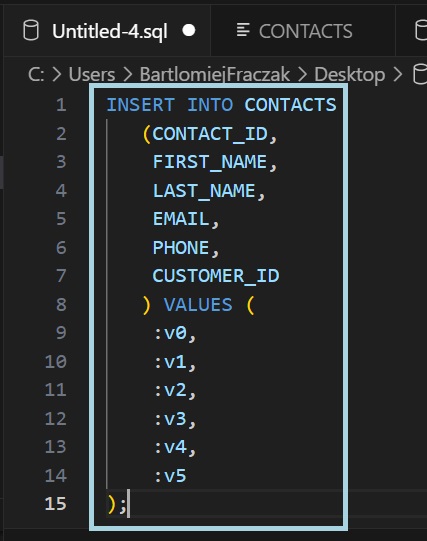Click the 'INSERT' keyword on line 1
The width and height of the screenshot is (427, 541).
(140, 105)
